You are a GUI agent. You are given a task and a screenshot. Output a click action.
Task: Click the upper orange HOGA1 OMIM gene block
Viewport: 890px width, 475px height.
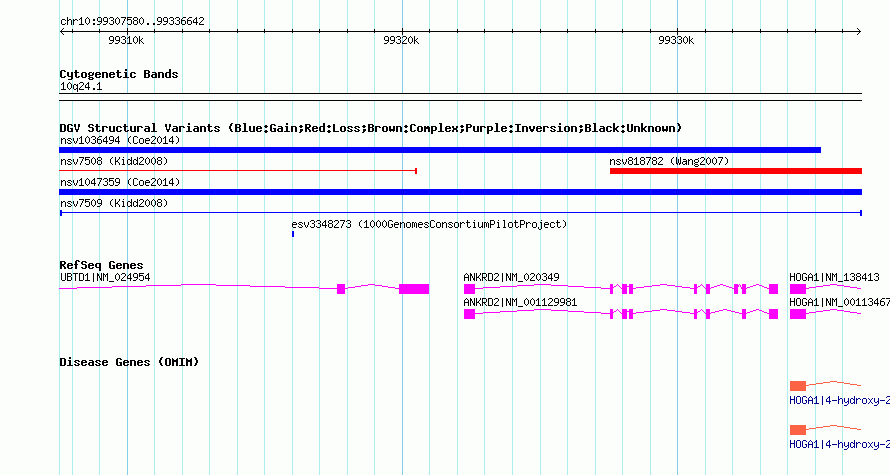[x=797, y=386]
